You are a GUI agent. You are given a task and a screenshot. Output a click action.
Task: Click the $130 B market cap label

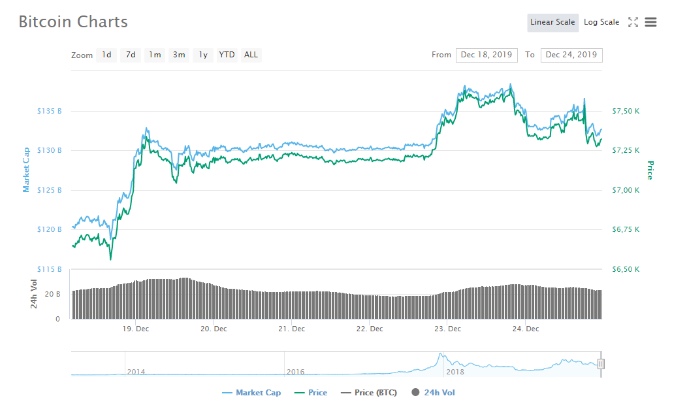click(49, 150)
